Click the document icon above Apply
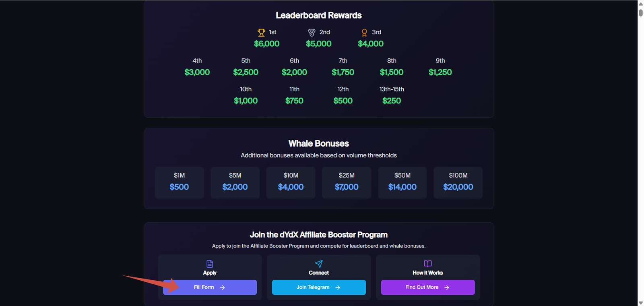 coord(210,264)
